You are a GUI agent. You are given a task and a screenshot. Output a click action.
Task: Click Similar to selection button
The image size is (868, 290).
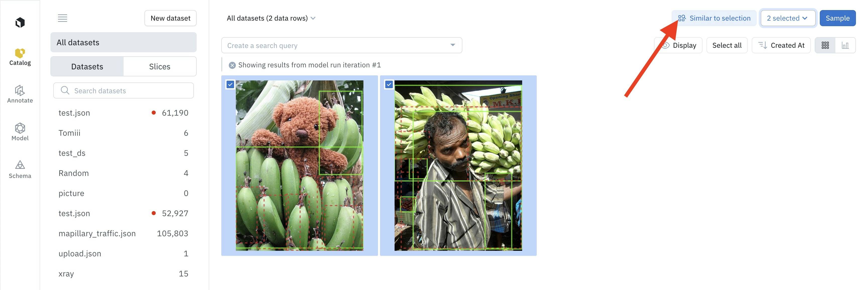coord(714,18)
